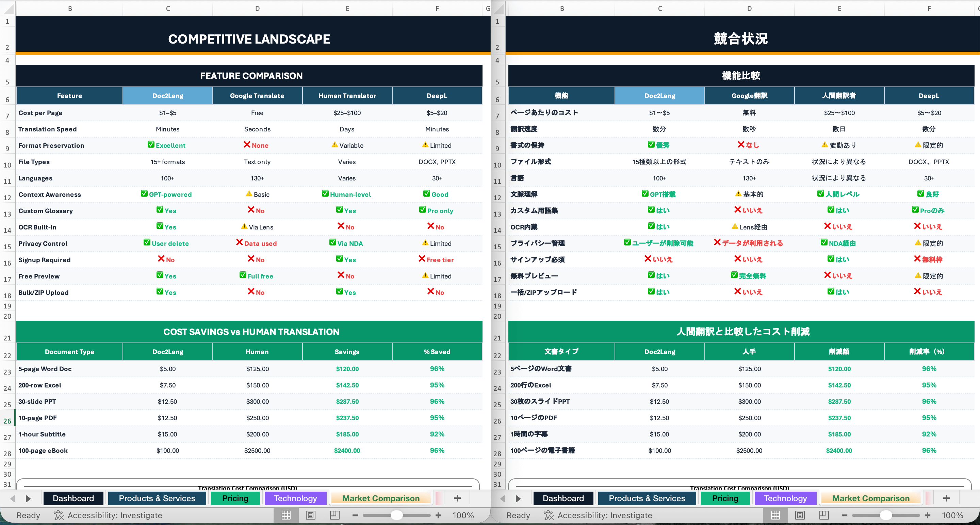Select the Page Layout view icon

(x=310, y=515)
